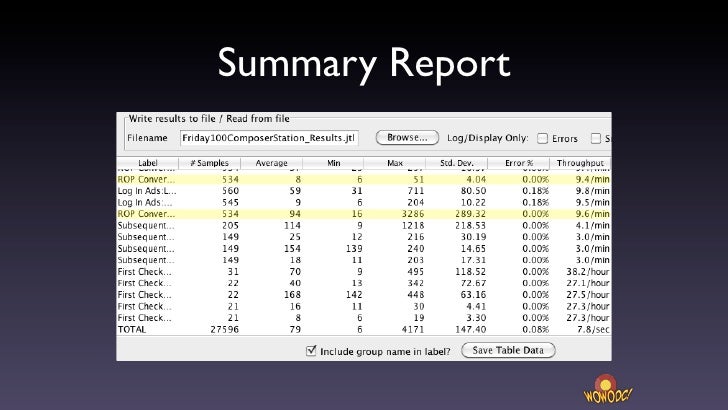Click the TOTAL samples value 27596

[224, 330]
